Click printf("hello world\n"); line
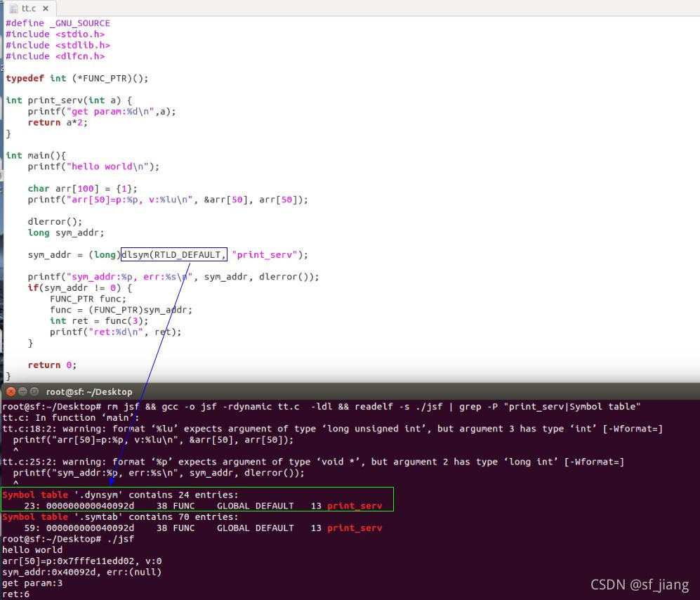Screen dimensions: 700x600 [93, 167]
